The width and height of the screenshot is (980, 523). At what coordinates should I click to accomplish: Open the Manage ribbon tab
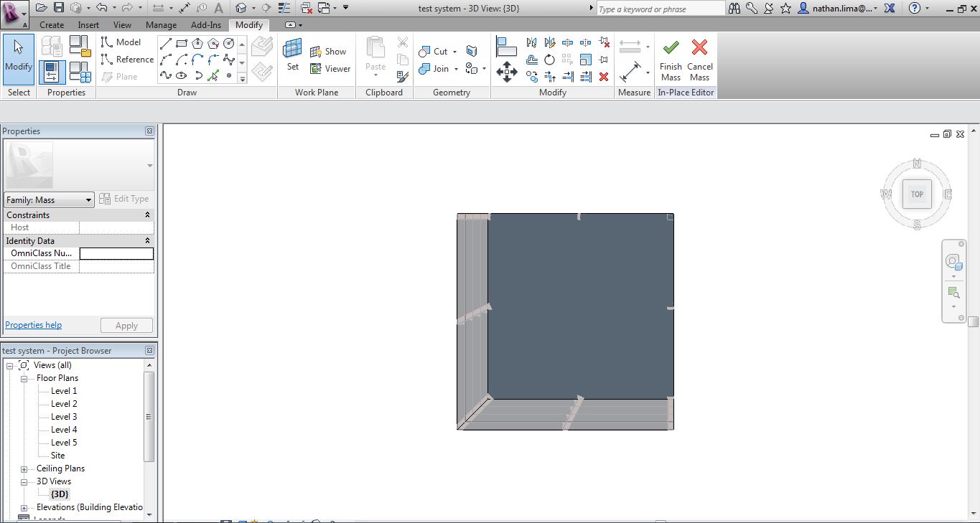point(161,25)
